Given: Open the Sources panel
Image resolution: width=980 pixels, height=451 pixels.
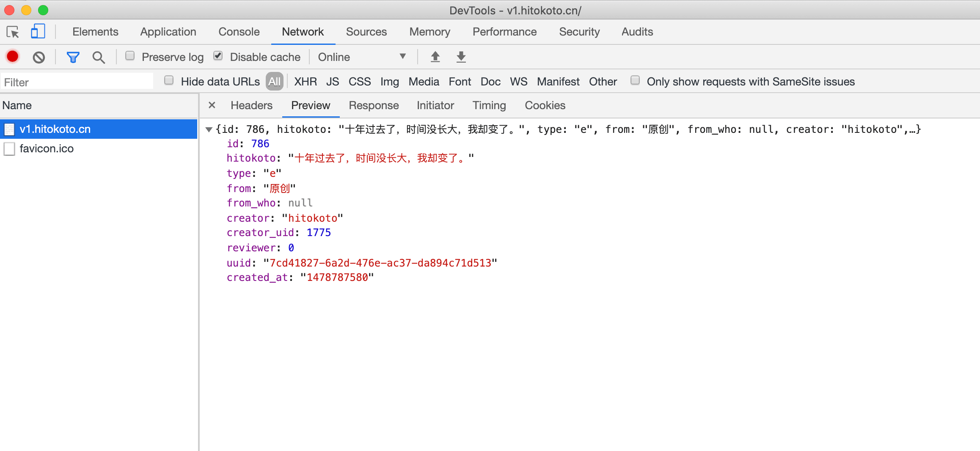Looking at the screenshot, I should pos(366,32).
